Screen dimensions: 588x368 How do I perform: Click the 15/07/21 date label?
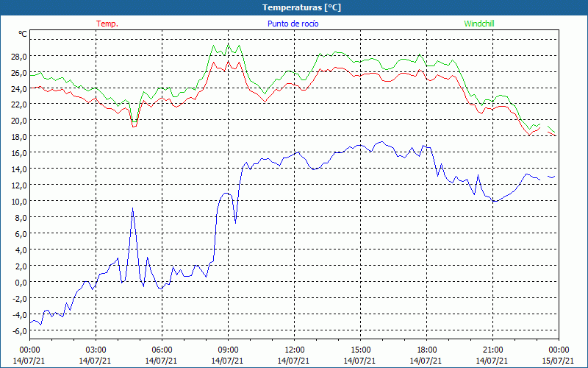558,361
